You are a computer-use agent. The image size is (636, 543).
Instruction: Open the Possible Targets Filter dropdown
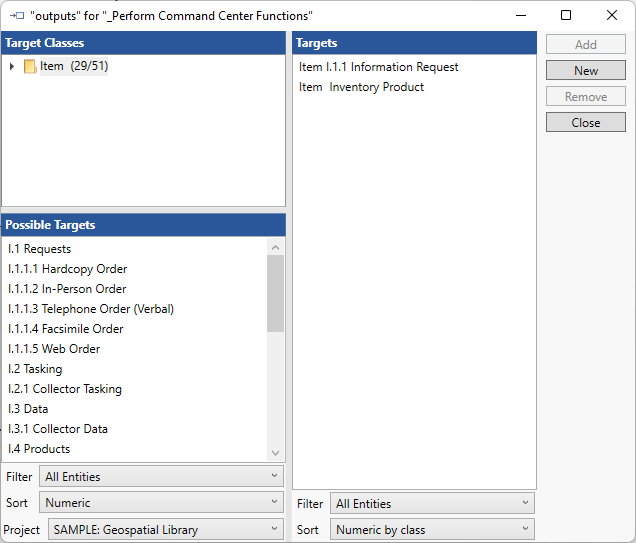pos(161,477)
